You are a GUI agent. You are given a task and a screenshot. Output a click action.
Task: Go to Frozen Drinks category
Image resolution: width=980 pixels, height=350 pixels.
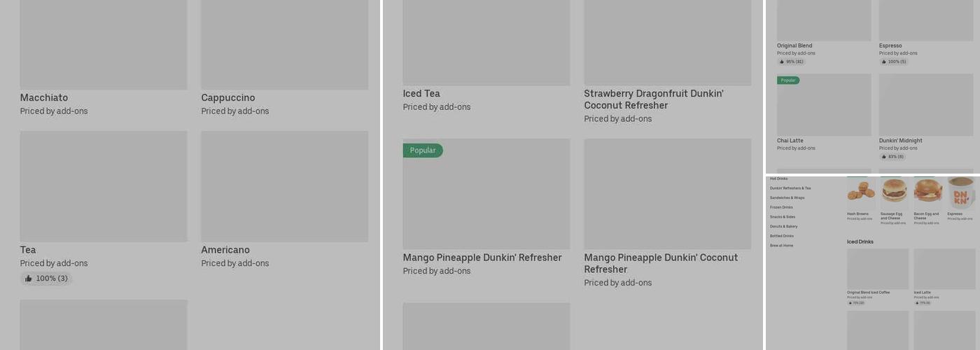[x=781, y=207]
